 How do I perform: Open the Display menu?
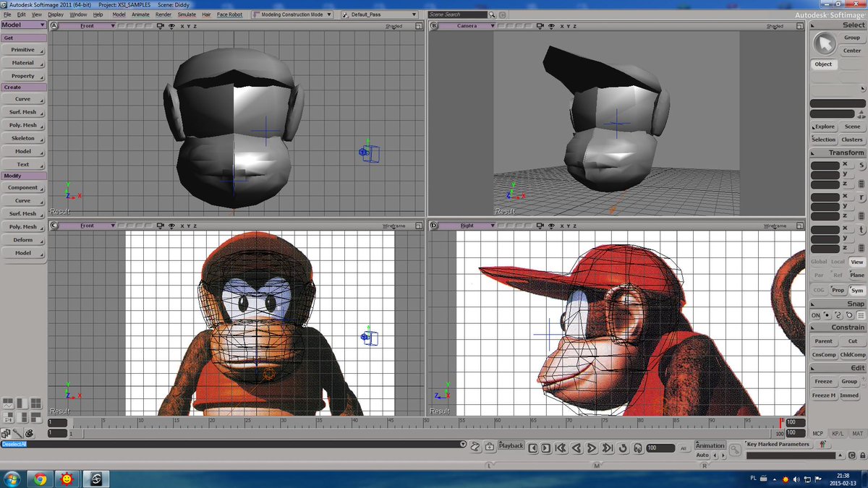(x=56, y=14)
